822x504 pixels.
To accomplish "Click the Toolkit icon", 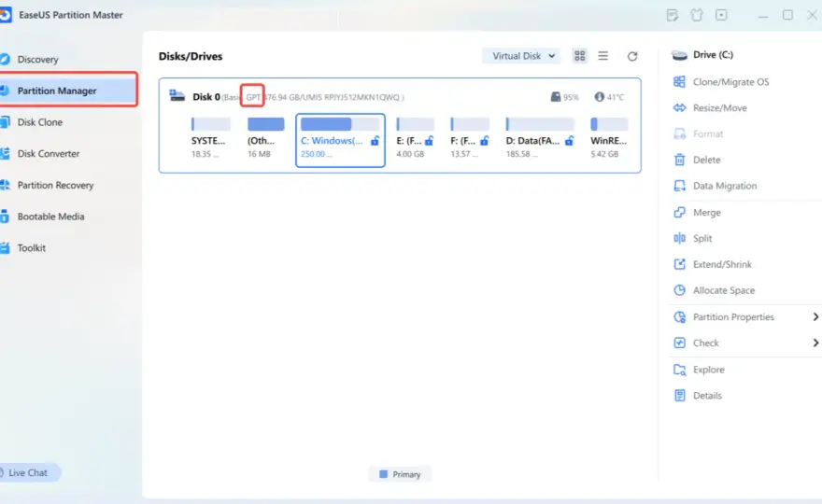I will [4, 248].
